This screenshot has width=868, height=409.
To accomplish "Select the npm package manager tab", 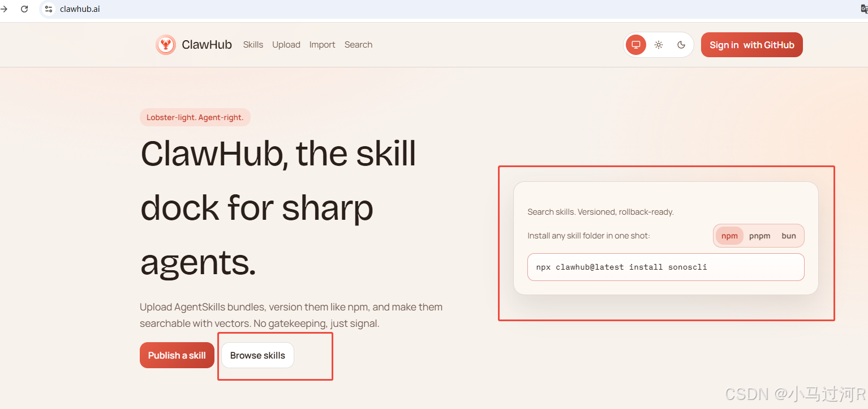I will 729,236.
